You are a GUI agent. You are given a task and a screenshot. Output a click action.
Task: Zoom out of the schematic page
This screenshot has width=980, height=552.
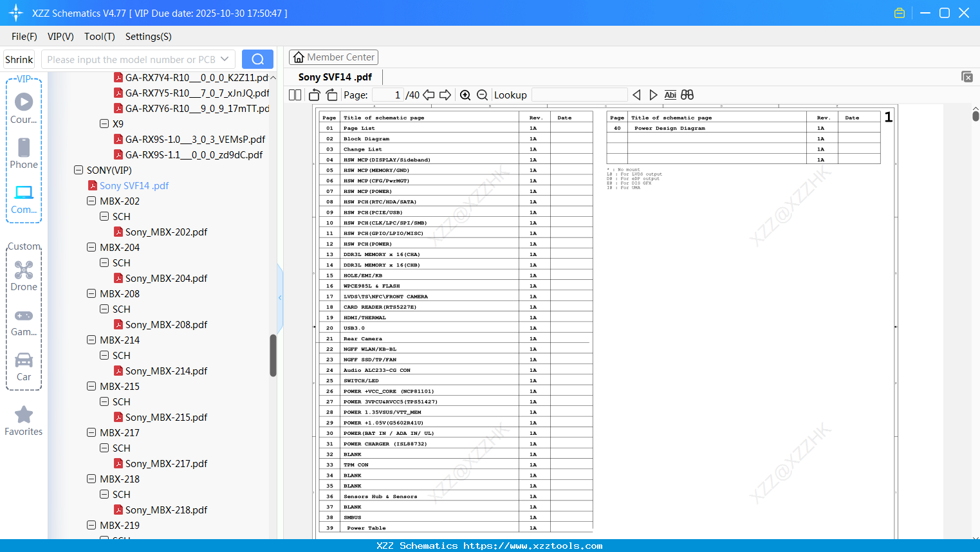482,95
